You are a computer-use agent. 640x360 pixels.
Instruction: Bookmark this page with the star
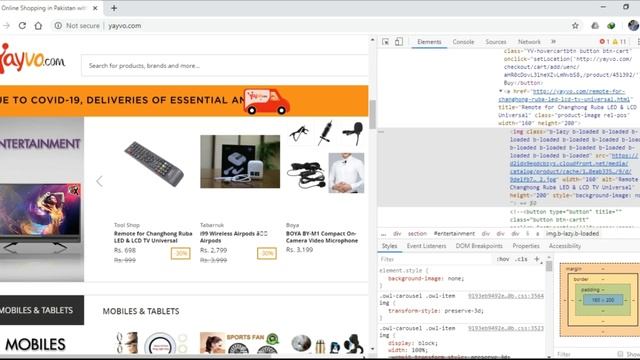click(x=575, y=25)
